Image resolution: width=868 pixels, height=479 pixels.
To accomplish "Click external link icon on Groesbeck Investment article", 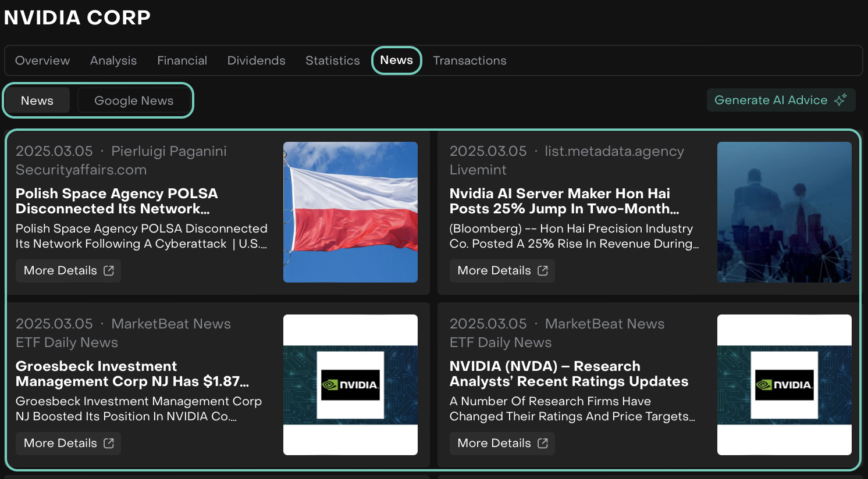I will tap(109, 443).
